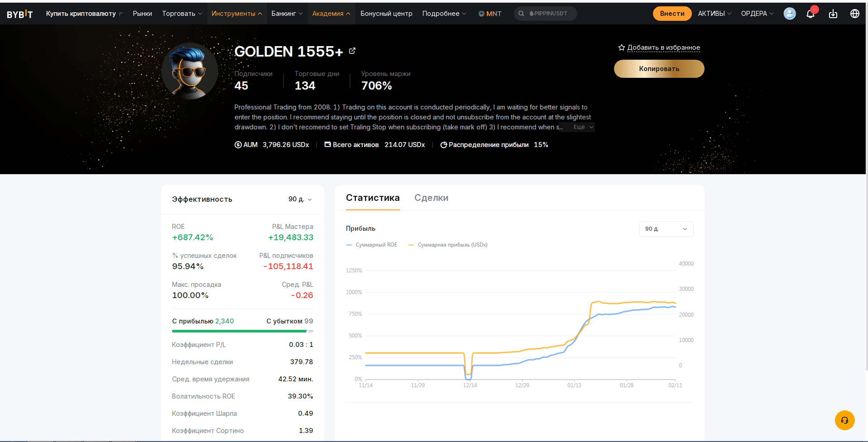Expand the Банкинг dropdown
Viewport: 868px width, 442px height.
tap(287, 14)
